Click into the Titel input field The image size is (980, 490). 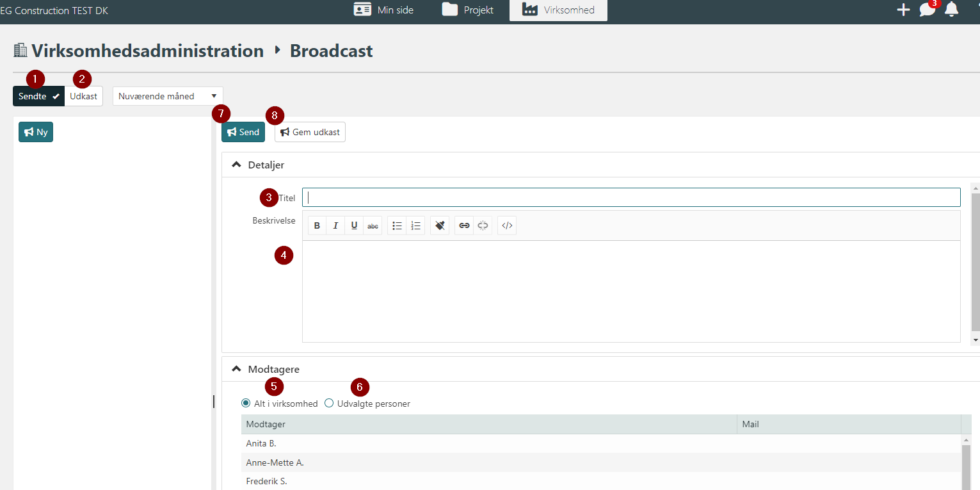point(631,197)
